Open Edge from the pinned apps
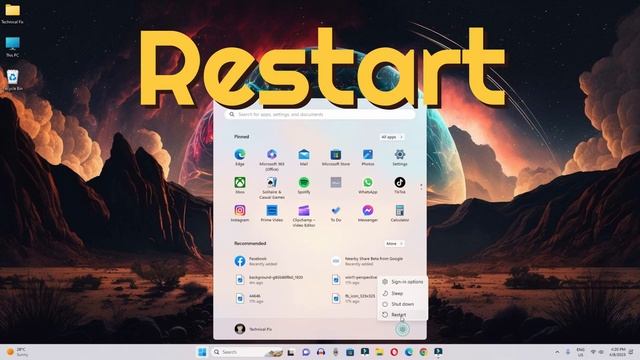The height and width of the screenshot is (360, 640). click(240, 157)
